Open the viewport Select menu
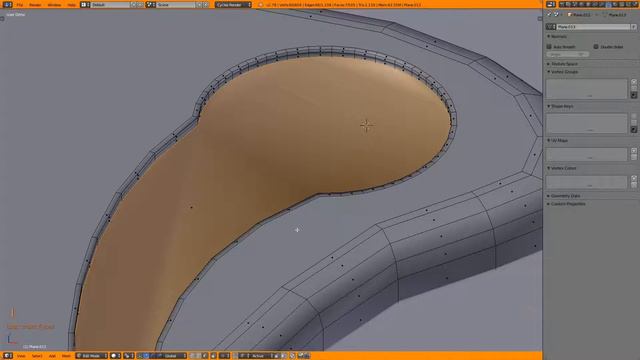The width and height of the screenshot is (640, 360). 37,356
